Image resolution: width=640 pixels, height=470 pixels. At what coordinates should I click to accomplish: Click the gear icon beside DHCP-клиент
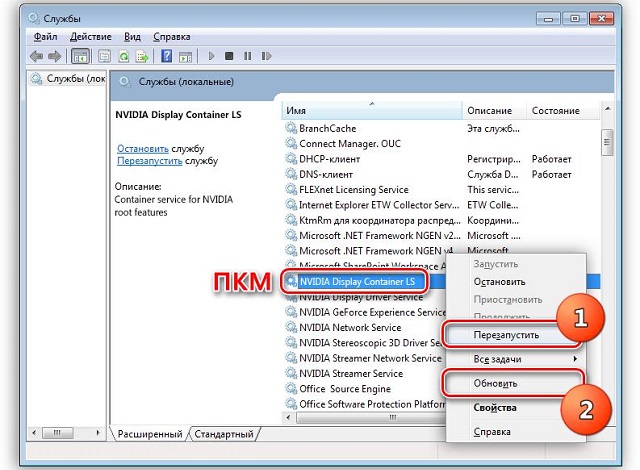coord(291,159)
